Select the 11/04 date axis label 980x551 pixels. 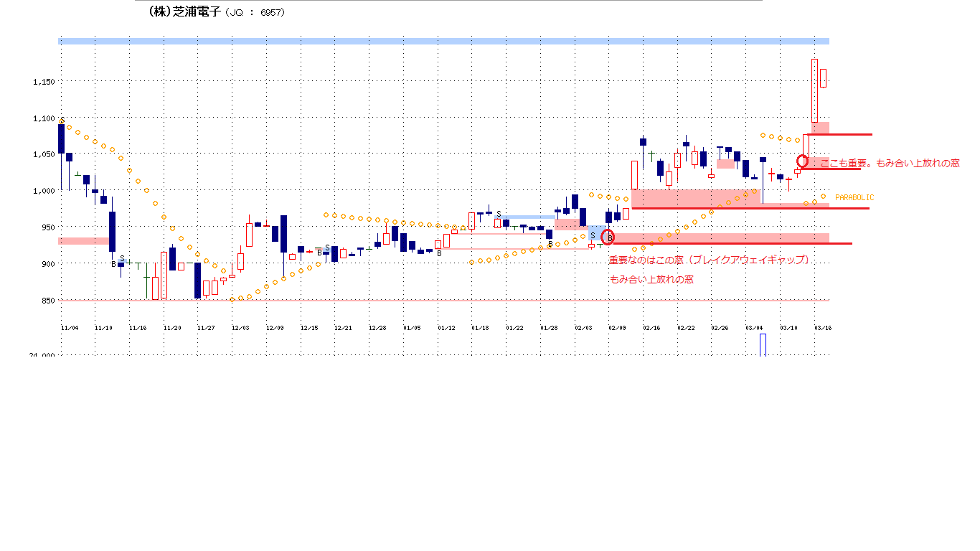tap(70, 327)
